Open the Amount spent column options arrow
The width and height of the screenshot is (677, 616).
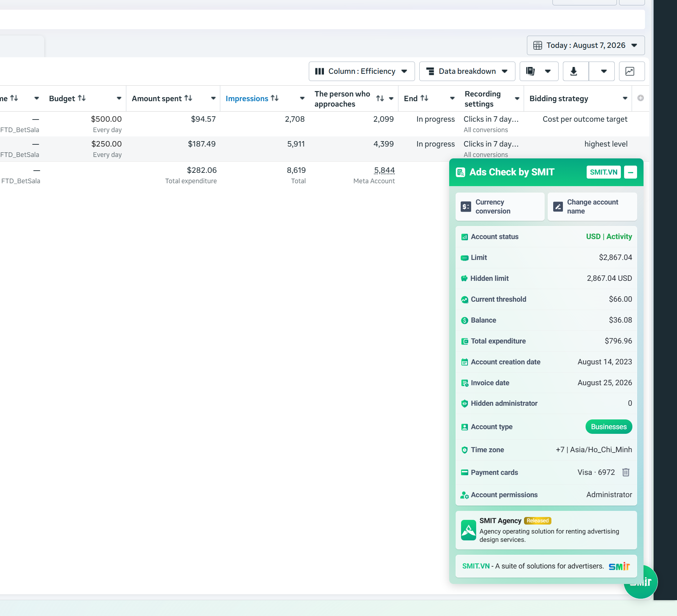point(213,98)
